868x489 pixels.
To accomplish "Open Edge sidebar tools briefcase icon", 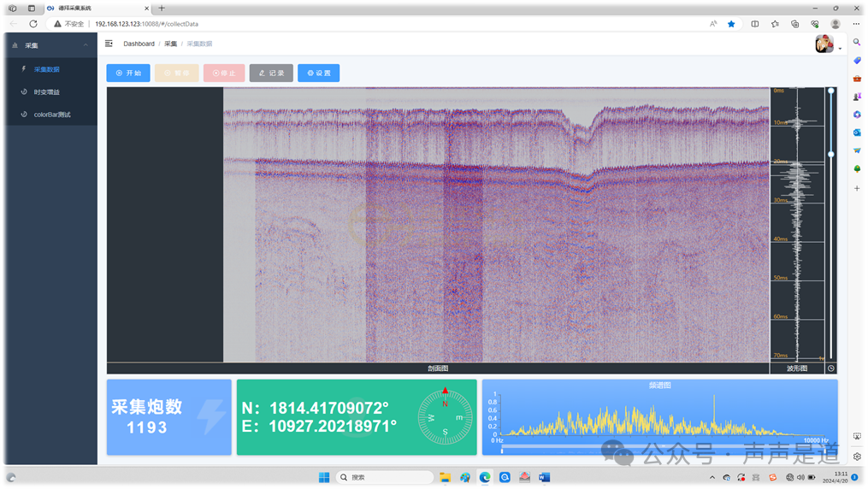I will [x=857, y=79].
